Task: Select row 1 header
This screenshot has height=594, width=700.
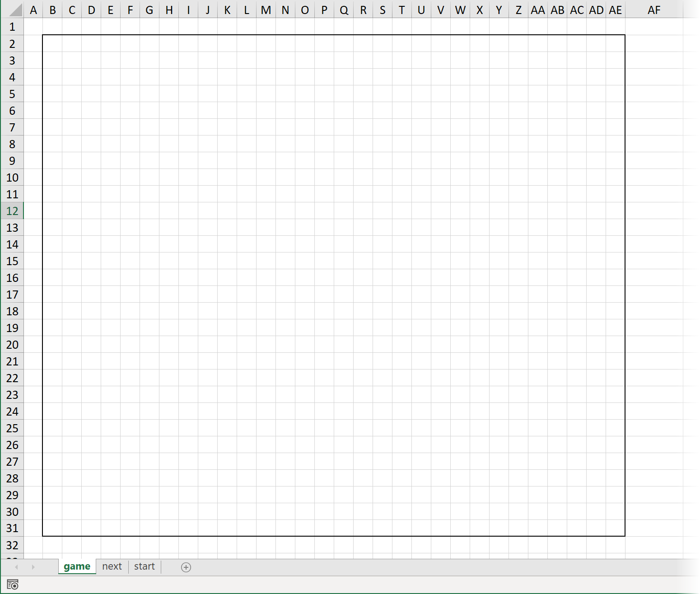Action: [12, 27]
